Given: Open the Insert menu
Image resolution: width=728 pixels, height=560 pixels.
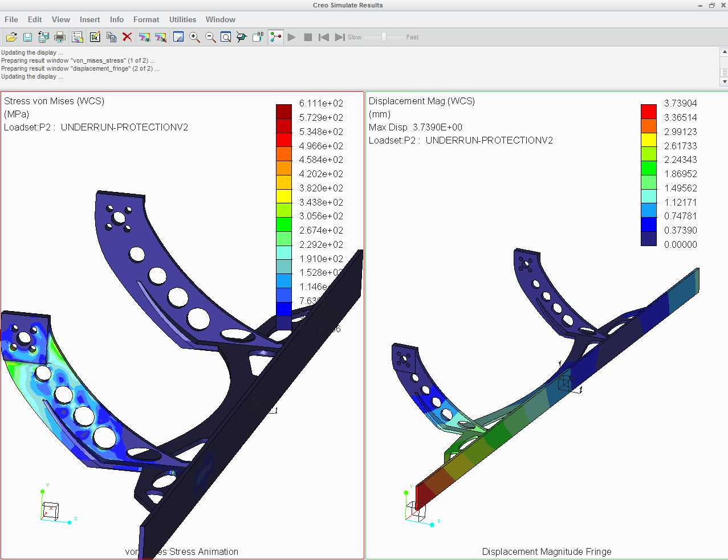Looking at the screenshot, I should (90, 19).
